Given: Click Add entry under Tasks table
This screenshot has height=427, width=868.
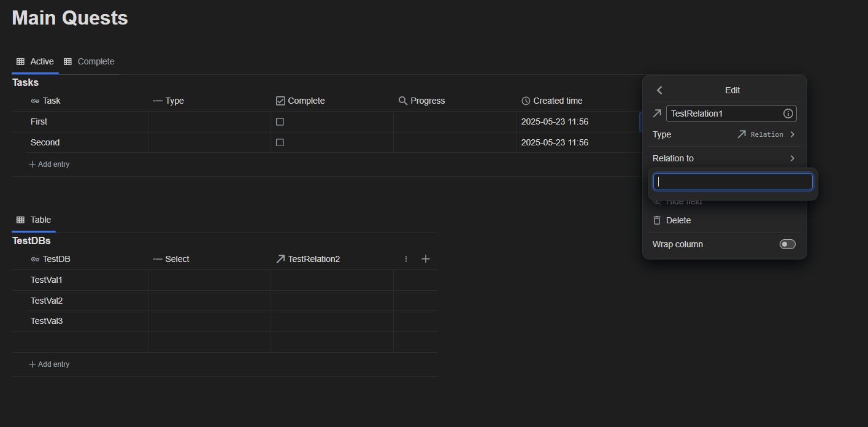Looking at the screenshot, I should pyautogui.click(x=49, y=164).
